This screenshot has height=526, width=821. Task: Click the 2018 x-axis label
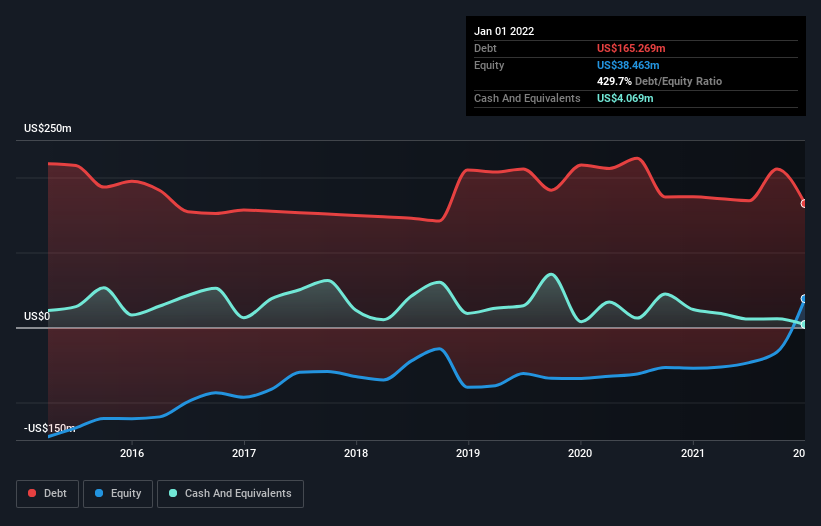tap(356, 453)
